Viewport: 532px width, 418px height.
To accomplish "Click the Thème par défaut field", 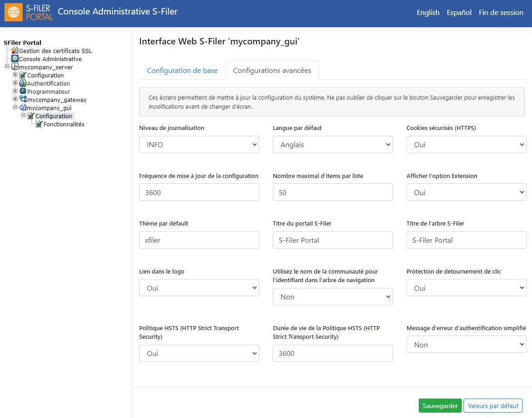I will click(x=199, y=240).
